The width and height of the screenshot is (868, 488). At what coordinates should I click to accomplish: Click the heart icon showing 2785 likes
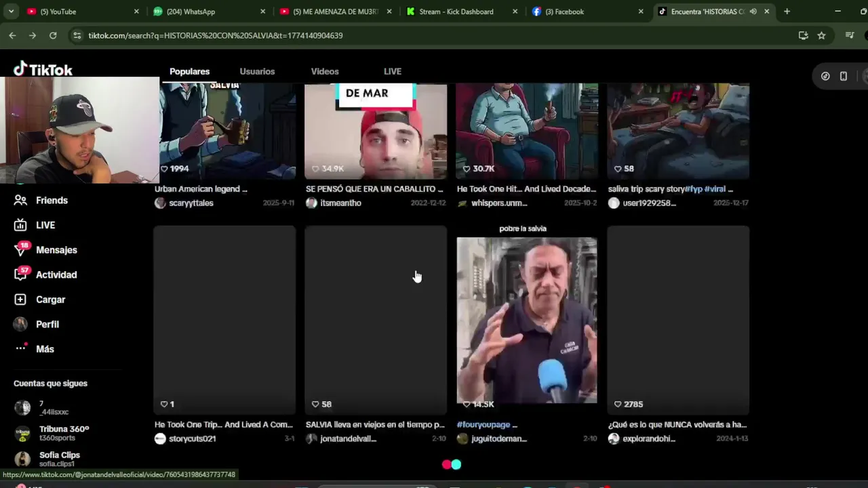pos(618,404)
